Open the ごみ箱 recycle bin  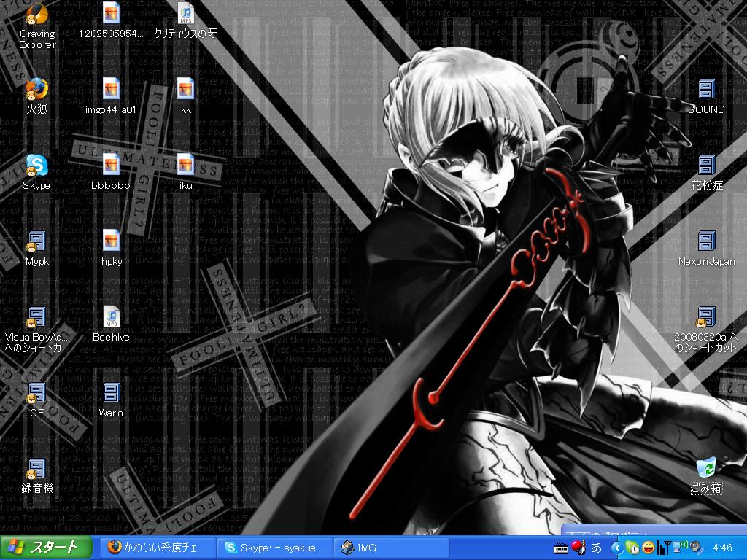[x=706, y=468]
